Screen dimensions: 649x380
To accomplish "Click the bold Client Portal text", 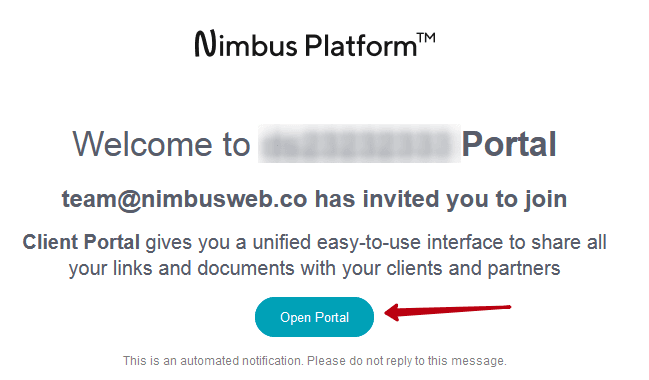I will click(81, 242).
